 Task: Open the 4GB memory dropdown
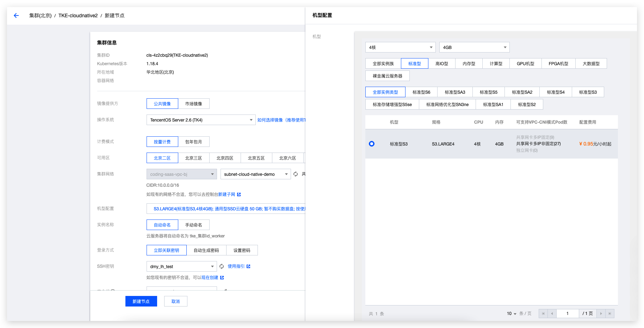click(x=475, y=47)
